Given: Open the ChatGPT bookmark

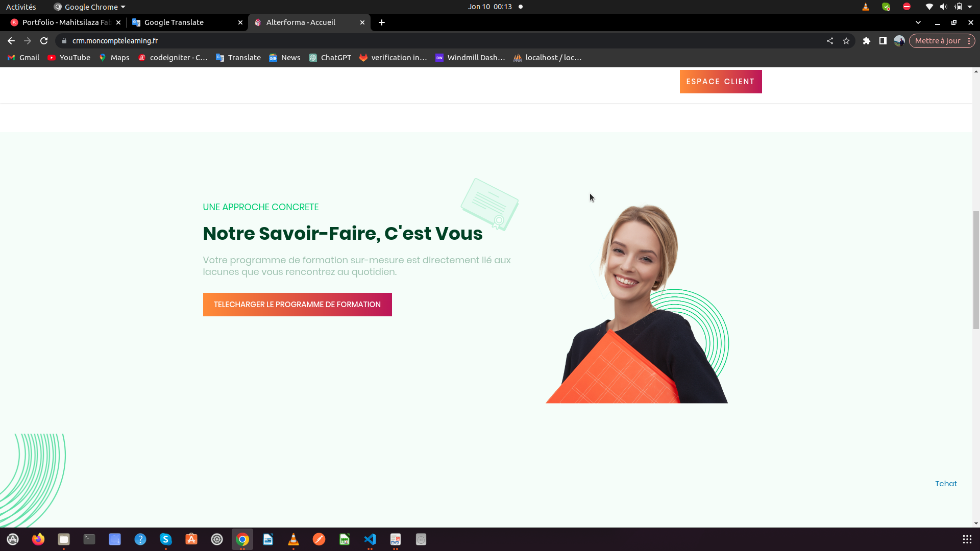Looking at the screenshot, I should tap(330, 58).
